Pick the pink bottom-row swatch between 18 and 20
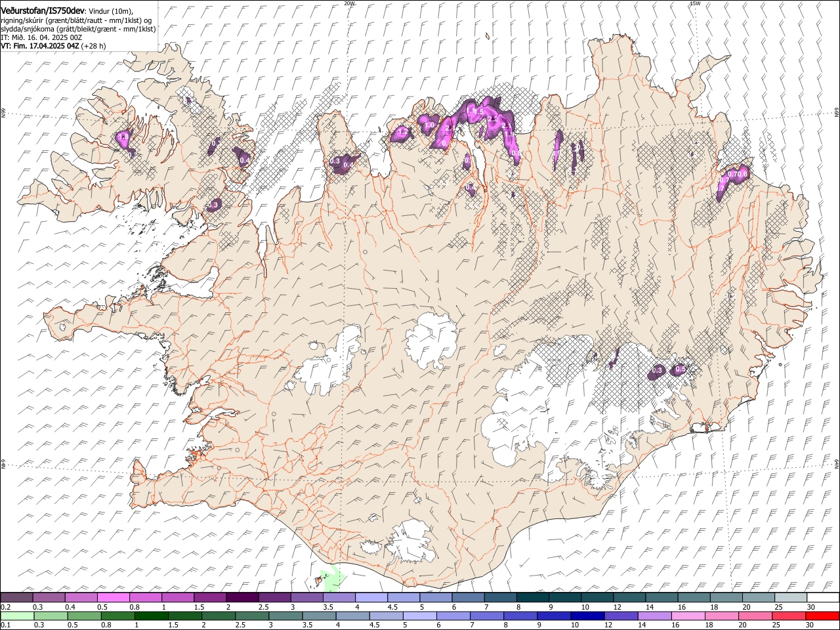The height and width of the screenshot is (630, 840). [721, 616]
